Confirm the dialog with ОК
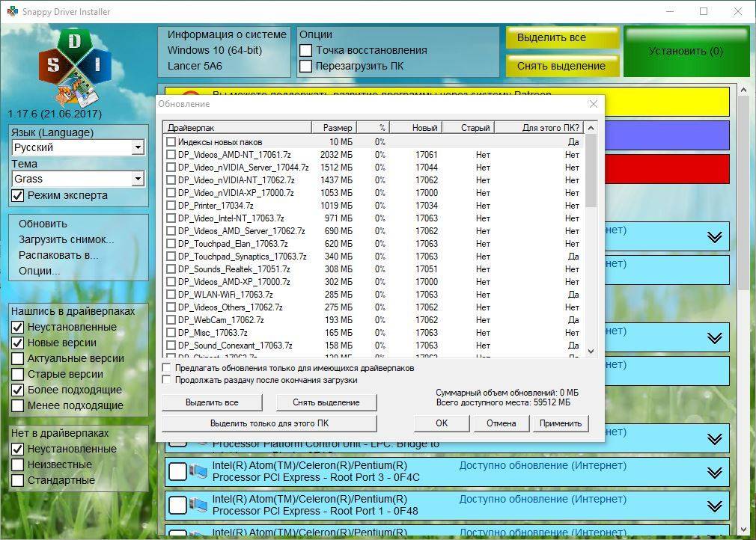Image resolution: width=756 pixels, height=540 pixels. (442, 423)
